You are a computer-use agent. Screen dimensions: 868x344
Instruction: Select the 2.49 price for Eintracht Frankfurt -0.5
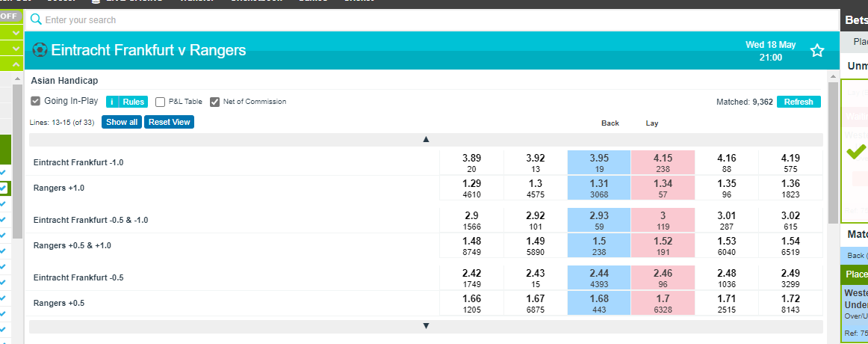coord(790,277)
